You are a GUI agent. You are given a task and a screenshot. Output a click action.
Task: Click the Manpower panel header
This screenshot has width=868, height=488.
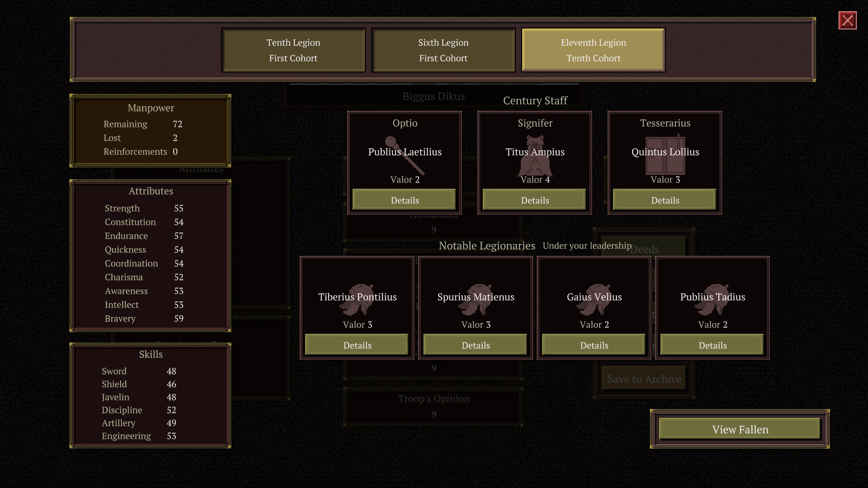click(x=151, y=108)
